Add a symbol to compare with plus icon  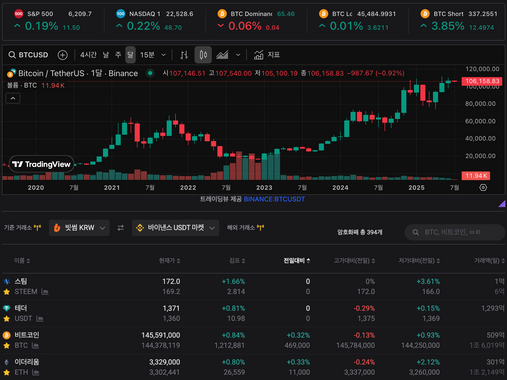[62, 55]
